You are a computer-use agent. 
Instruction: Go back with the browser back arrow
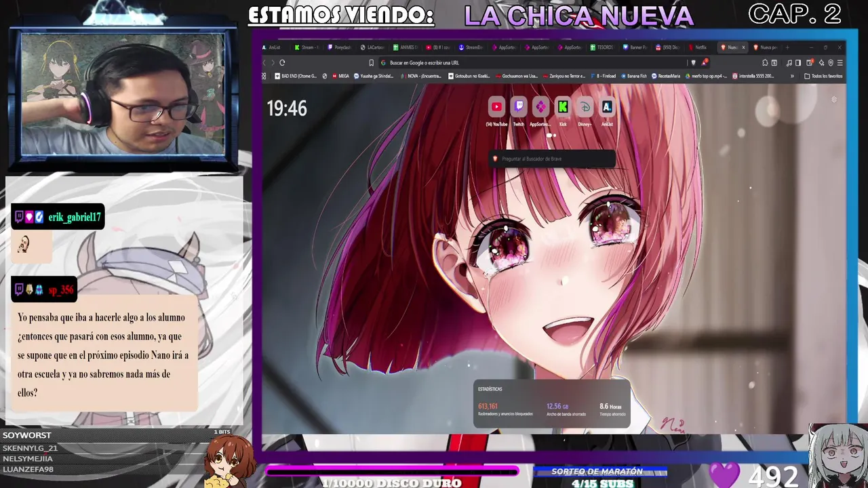click(x=264, y=63)
